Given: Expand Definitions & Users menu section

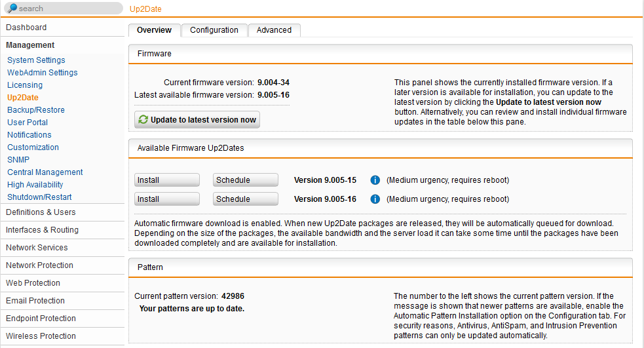Looking at the screenshot, I should tap(41, 212).
